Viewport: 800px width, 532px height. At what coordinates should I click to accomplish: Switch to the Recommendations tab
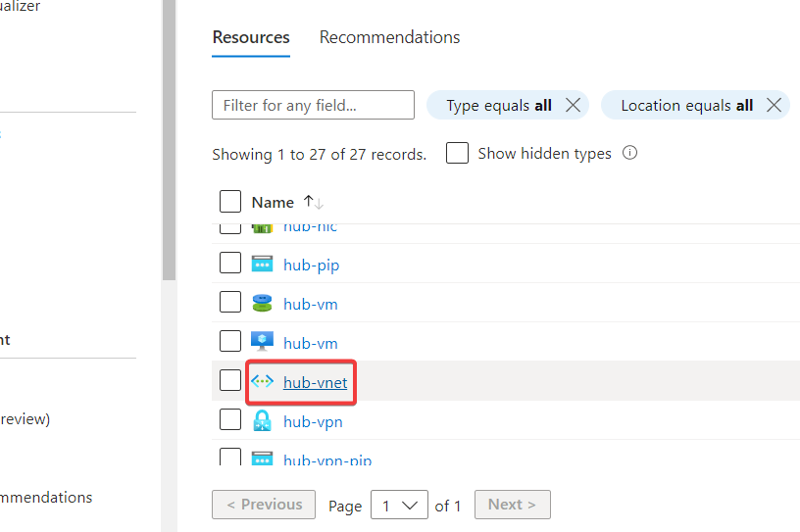(x=389, y=37)
